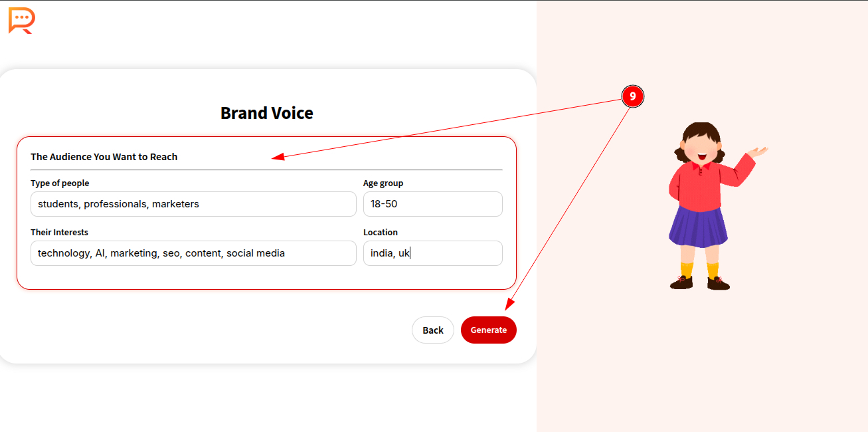Screen dimensions: 868x432
Task: Go back using the Back button
Action: pyautogui.click(x=432, y=330)
